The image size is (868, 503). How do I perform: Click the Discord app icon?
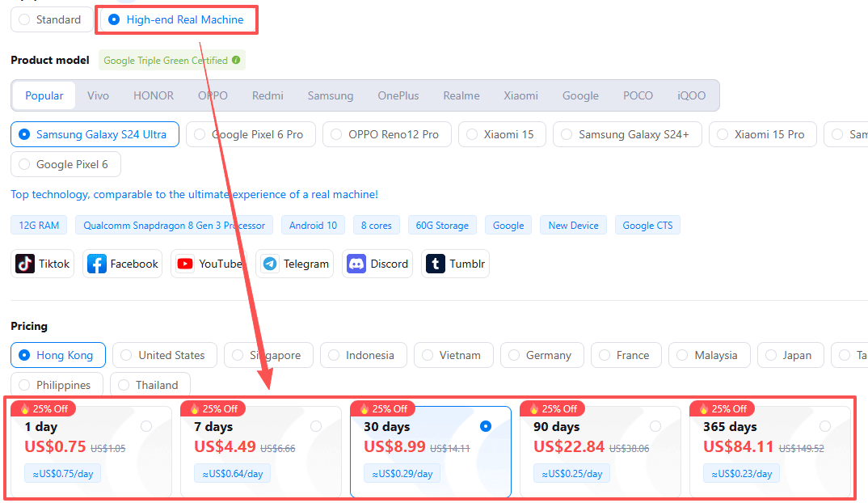(x=357, y=264)
